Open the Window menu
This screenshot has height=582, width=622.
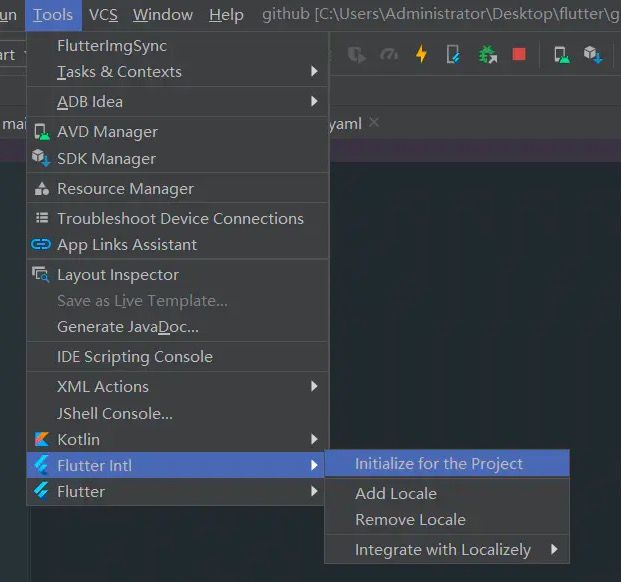(163, 15)
